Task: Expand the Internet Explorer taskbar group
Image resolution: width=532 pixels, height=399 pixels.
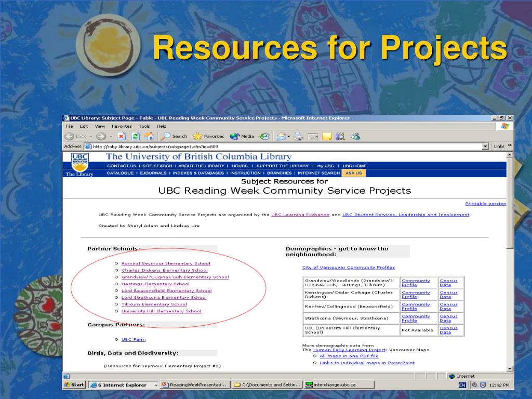Action: 156,385
